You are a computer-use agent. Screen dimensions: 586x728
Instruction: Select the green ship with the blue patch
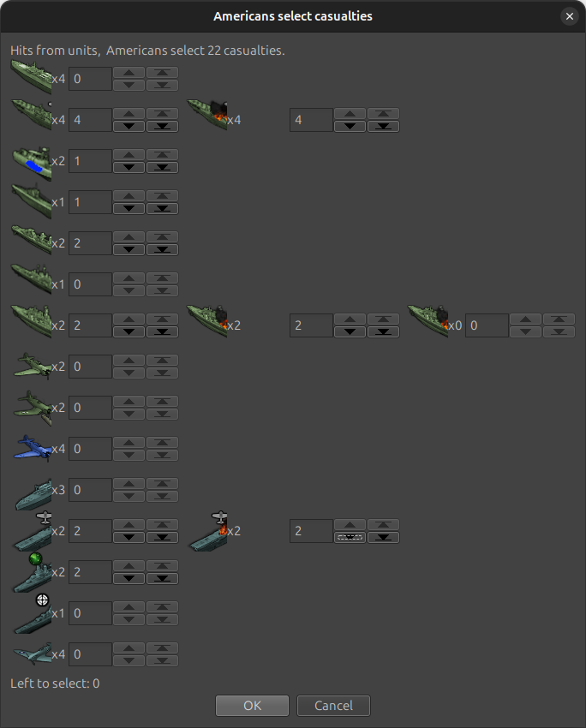point(31,163)
